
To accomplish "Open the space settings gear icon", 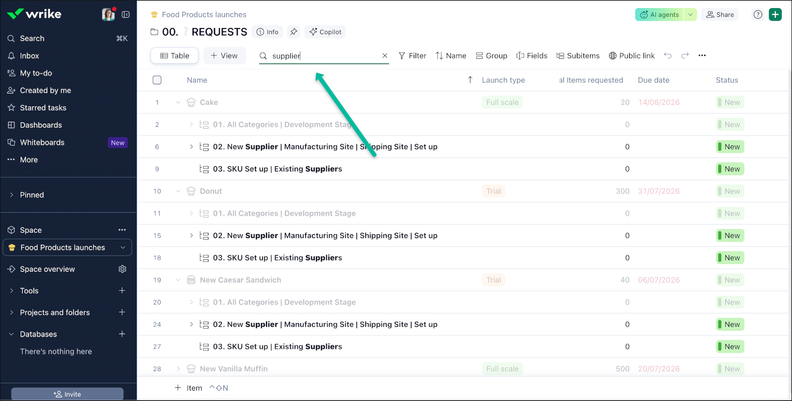I will (122, 269).
